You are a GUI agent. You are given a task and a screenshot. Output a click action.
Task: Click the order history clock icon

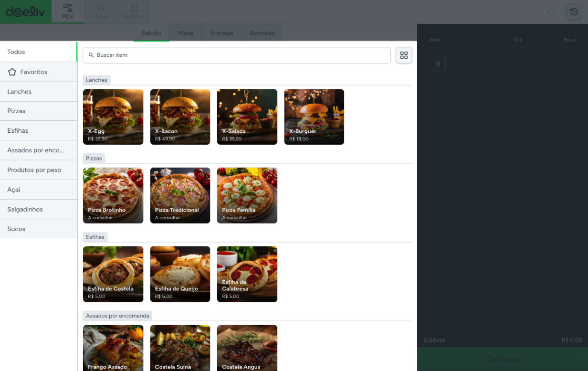coord(574,11)
